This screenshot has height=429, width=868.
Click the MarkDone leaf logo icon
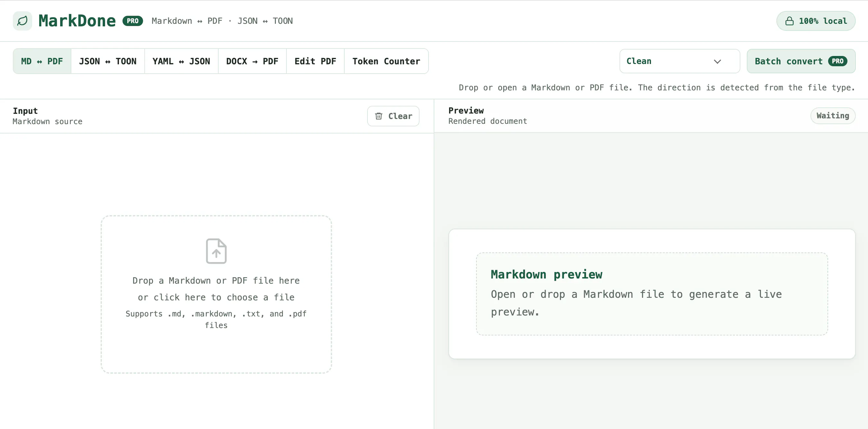point(23,21)
